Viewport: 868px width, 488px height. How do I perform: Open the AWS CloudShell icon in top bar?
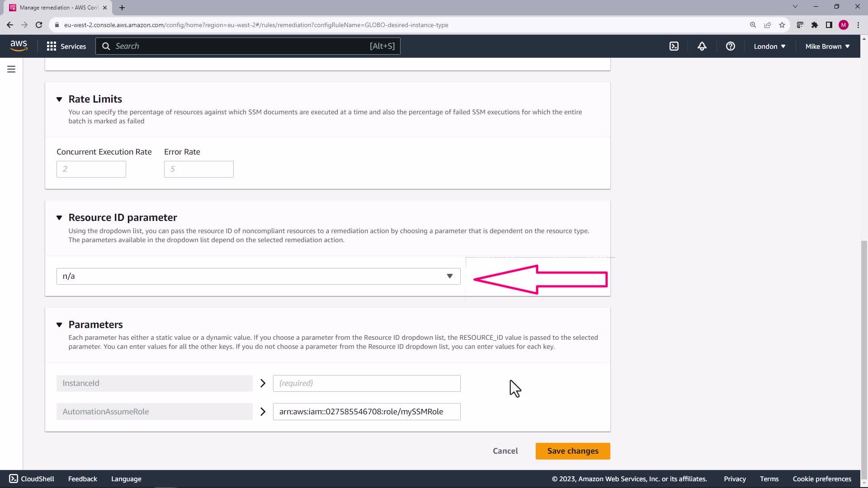pyautogui.click(x=674, y=46)
